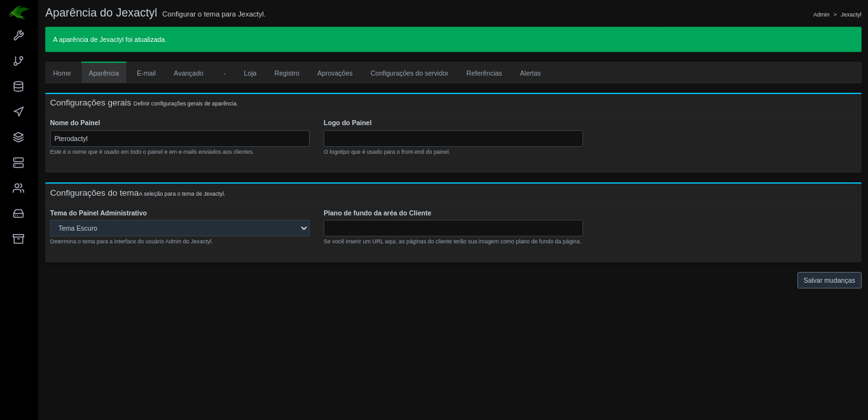The height and width of the screenshot is (420, 868).
Task: Click 'Este é o nome que é usado' help text
Action: tap(152, 152)
